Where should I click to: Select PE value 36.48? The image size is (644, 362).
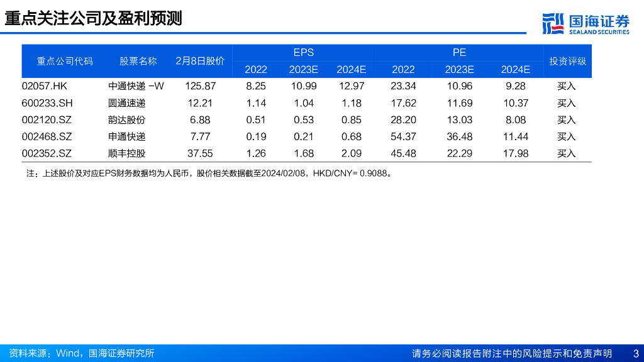click(x=460, y=136)
